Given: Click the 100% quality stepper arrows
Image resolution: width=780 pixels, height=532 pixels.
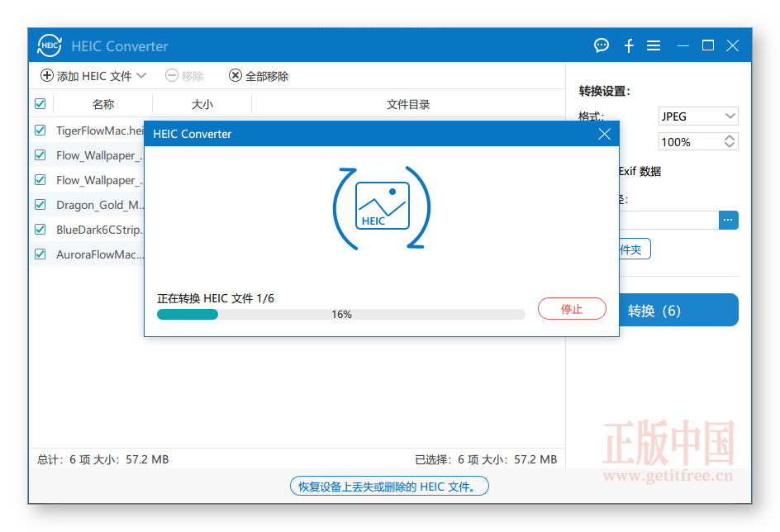Looking at the screenshot, I should coord(730,142).
